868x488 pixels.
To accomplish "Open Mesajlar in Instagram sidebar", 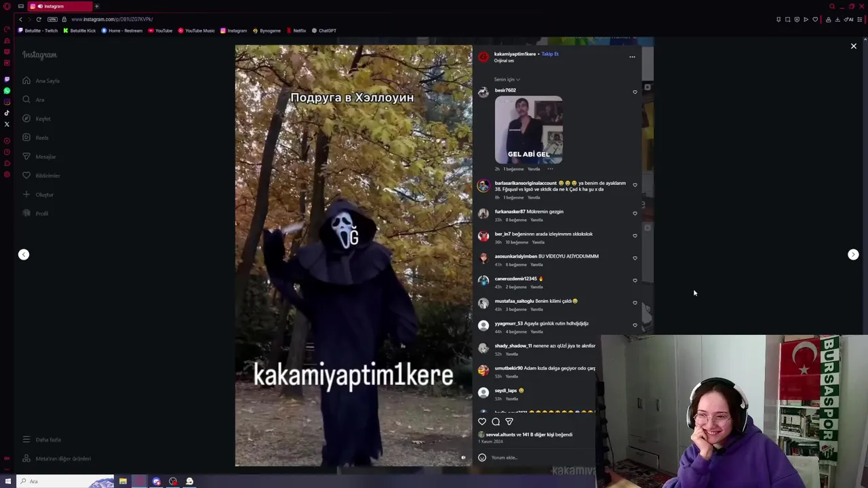I will 39,157.
